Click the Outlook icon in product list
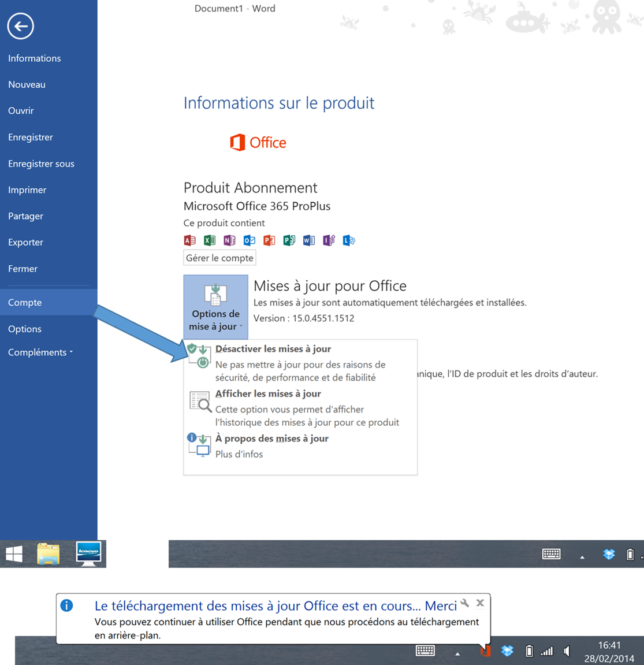Screen dimensions: 644x665 click(250, 240)
